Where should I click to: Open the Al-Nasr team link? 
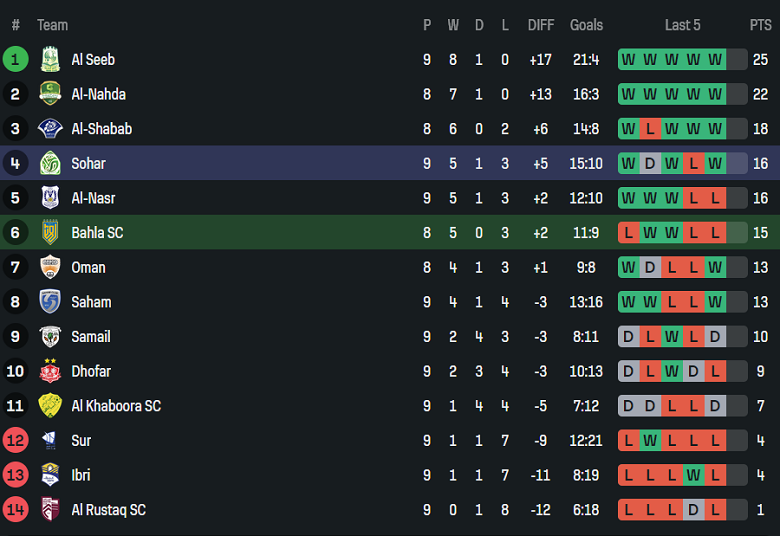tap(92, 198)
